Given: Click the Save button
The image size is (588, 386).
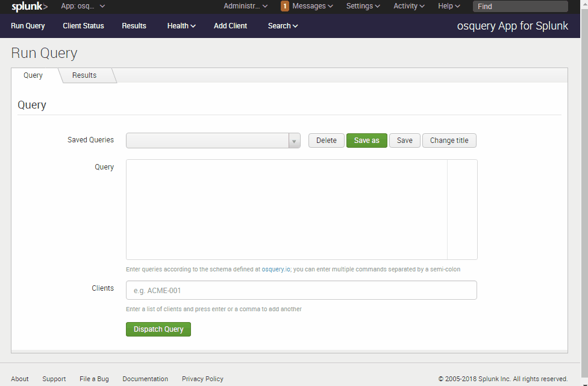Looking at the screenshot, I should pos(405,141).
